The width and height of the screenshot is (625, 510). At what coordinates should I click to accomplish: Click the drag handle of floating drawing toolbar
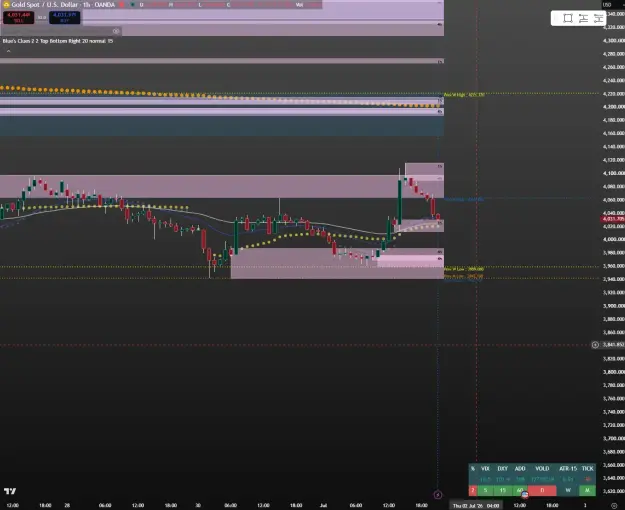click(556, 18)
